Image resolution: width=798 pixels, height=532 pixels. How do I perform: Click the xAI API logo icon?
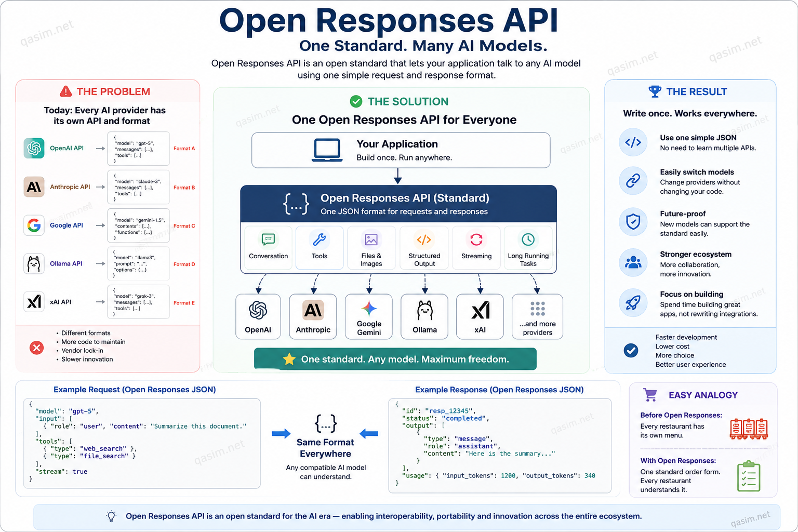point(34,302)
